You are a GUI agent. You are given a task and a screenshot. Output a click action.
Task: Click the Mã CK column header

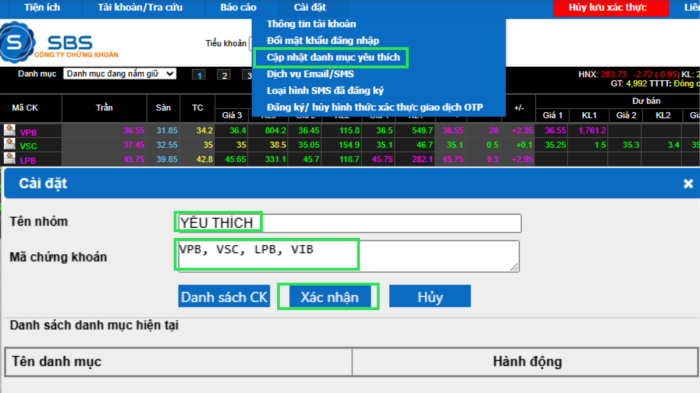point(25,108)
